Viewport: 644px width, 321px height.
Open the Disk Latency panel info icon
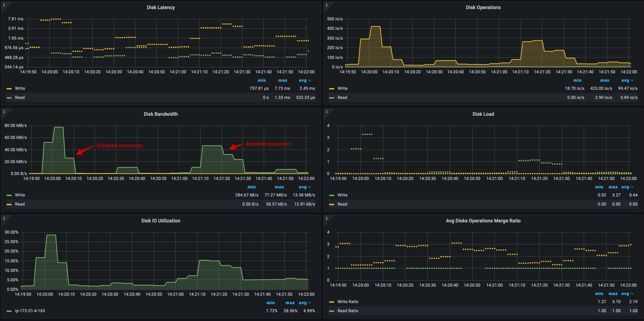4,5
